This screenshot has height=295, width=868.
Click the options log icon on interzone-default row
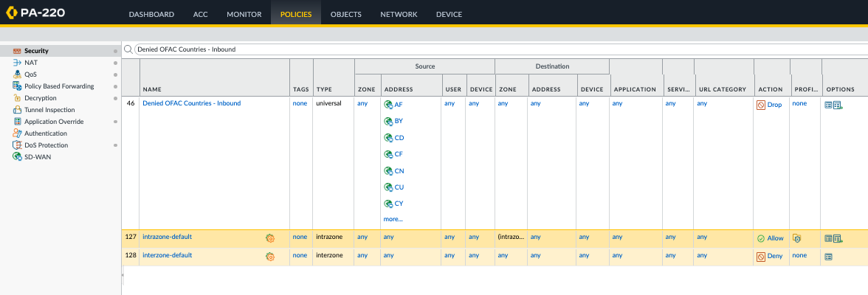[x=829, y=256]
